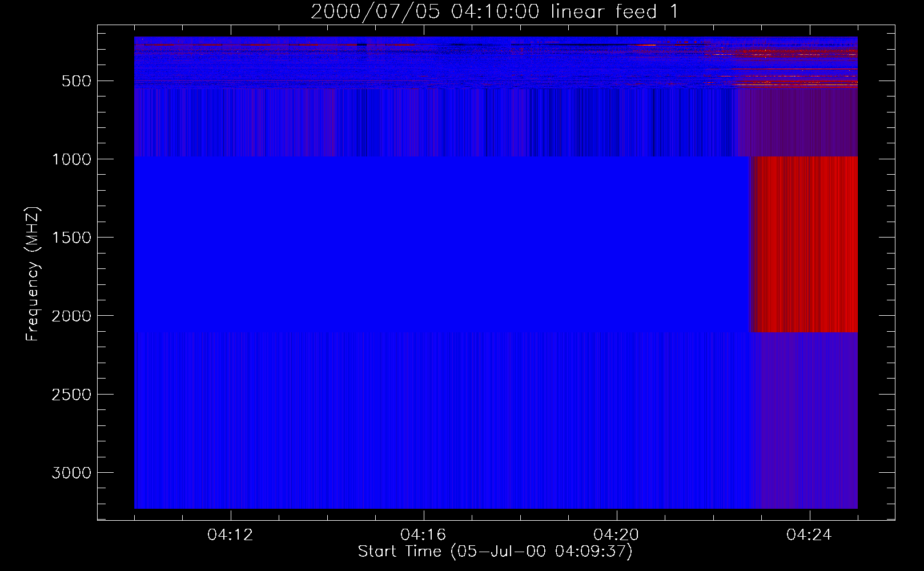Click the 2000 frequency tick label
Image resolution: width=924 pixels, height=571 pixels.
click(x=71, y=316)
